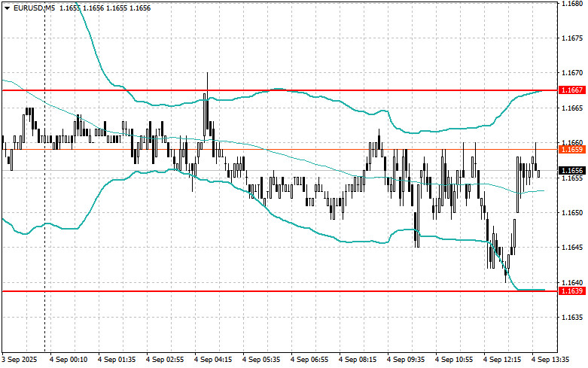This screenshot has width=588, height=368.
Task: Click the 4 Sep 05:35 time label
Action: click(x=261, y=360)
